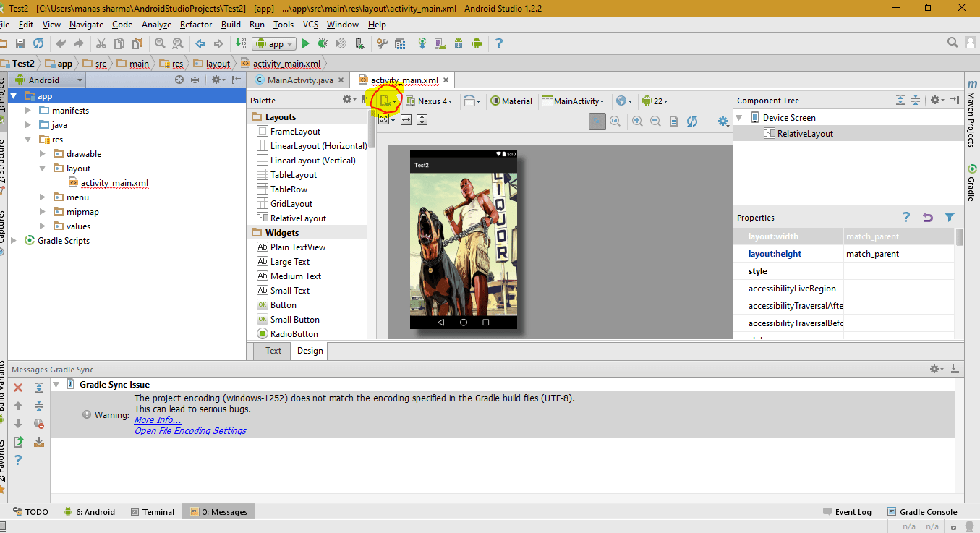Close the Gradle Sync messages with red X
This screenshot has width=980, height=533.
18,388
